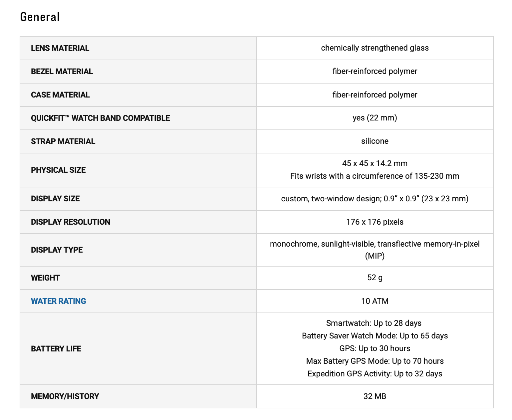
Task: Select the General section heading
Action: pyautogui.click(x=40, y=17)
